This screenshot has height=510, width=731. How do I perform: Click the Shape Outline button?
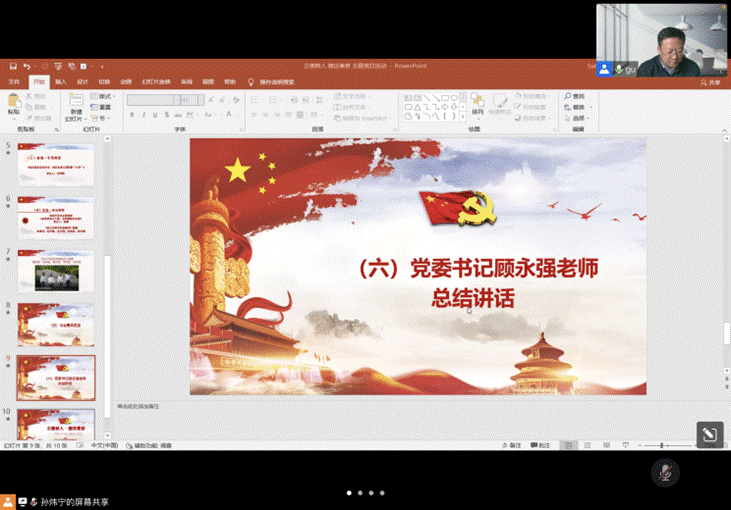530,107
